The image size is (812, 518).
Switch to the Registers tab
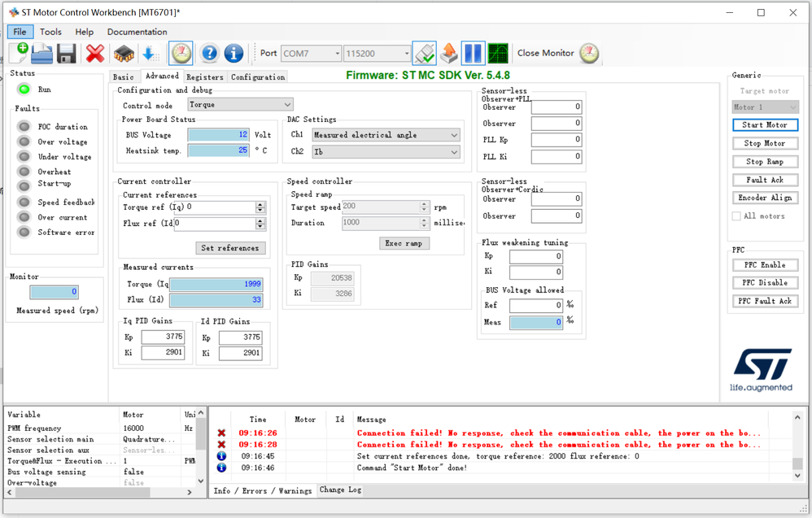click(204, 77)
